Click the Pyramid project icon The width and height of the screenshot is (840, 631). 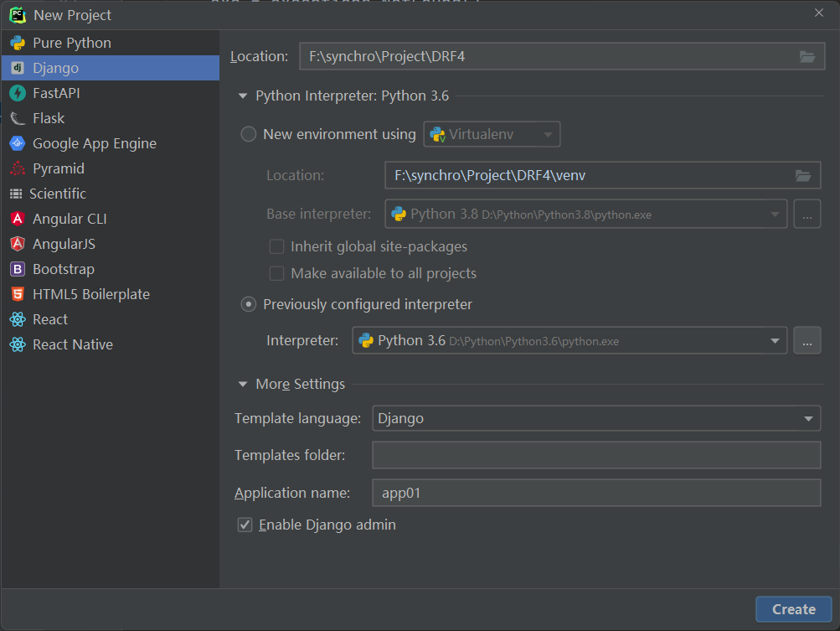[17, 168]
